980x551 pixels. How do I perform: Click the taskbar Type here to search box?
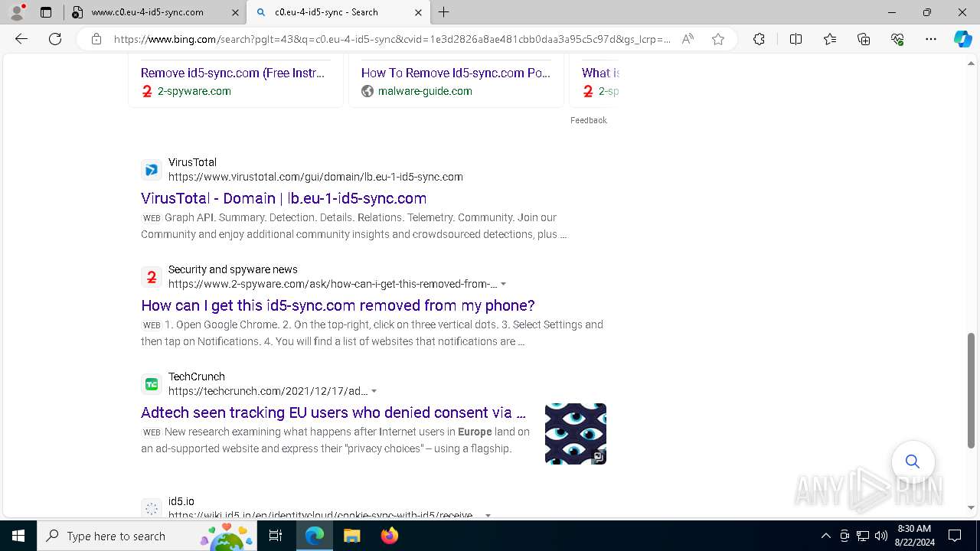(x=147, y=536)
